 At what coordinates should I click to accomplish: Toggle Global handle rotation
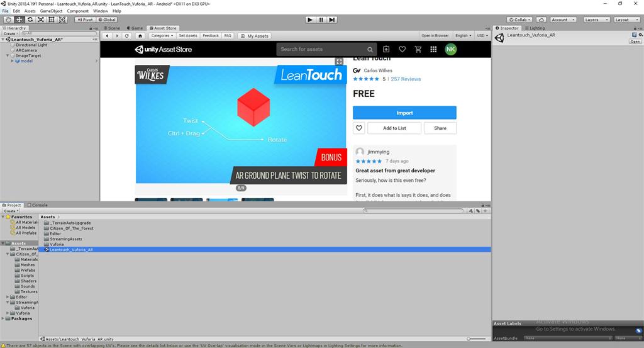(x=107, y=20)
